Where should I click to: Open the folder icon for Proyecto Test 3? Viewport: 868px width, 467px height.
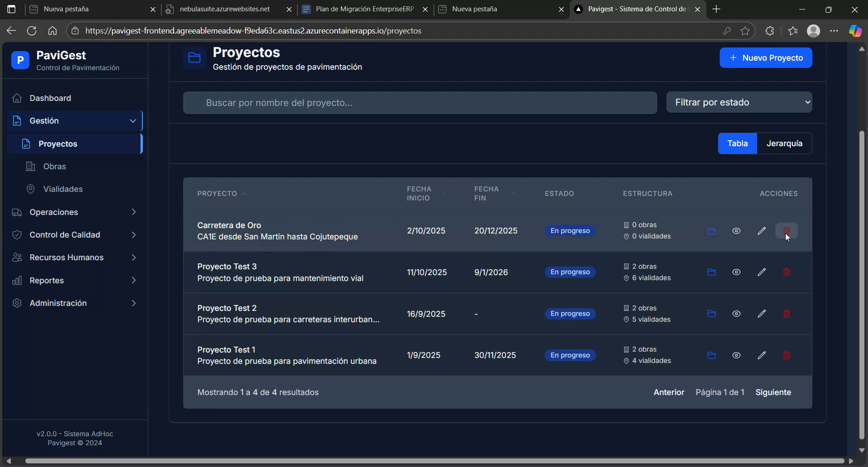click(x=711, y=272)
